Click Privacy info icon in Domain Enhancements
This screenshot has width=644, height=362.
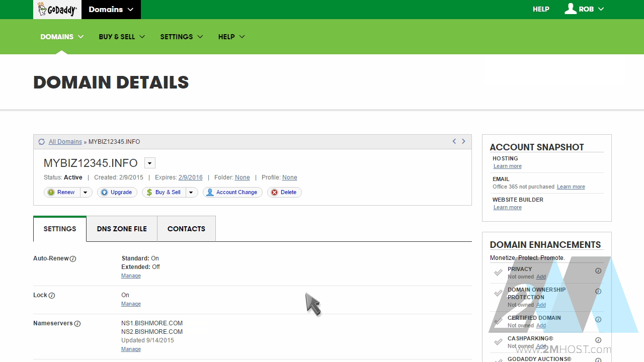click(598, 270)
